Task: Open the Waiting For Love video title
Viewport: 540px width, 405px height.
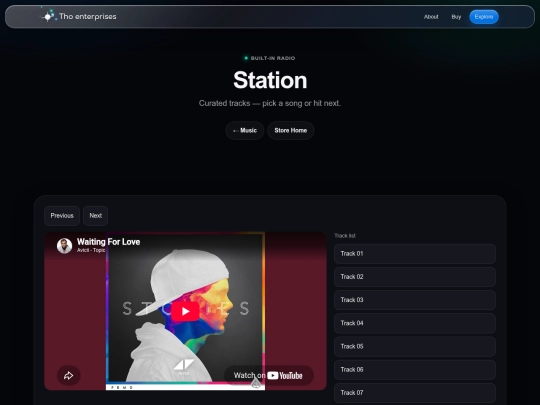Action: (x=108, y=242)
